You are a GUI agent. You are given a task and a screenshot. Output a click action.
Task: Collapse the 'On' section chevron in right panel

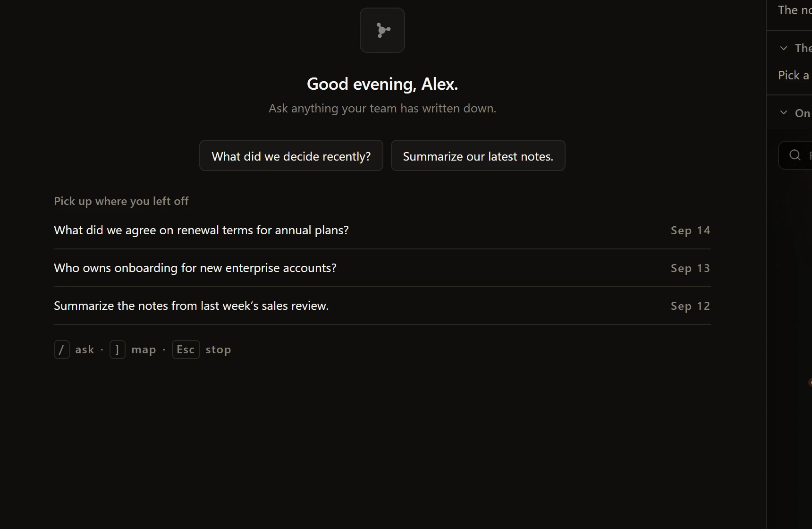[x=784, y=113]
